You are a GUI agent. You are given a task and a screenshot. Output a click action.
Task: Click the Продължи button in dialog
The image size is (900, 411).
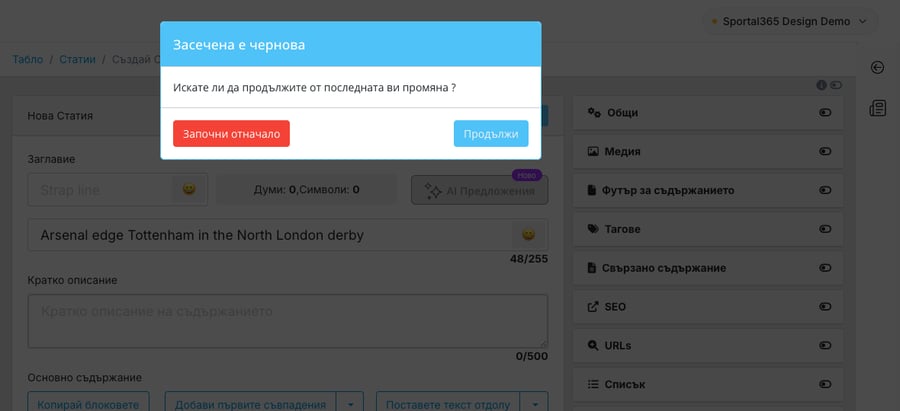tap(491, 134)
